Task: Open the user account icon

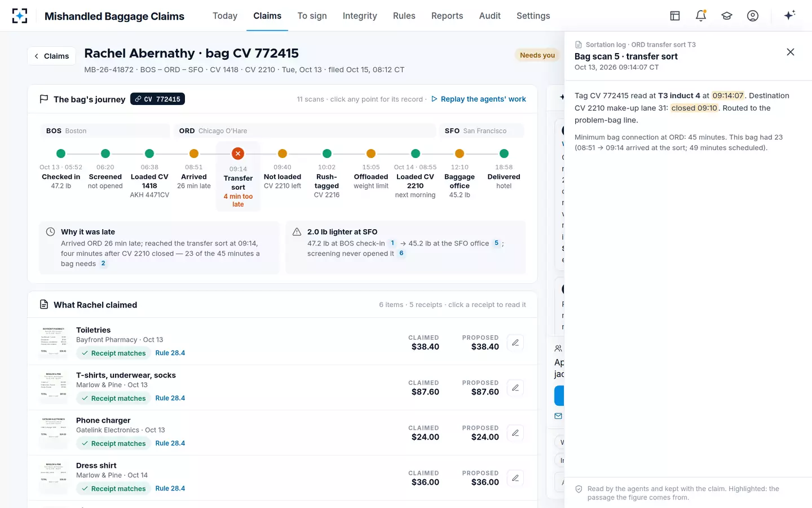Action: 753,16
